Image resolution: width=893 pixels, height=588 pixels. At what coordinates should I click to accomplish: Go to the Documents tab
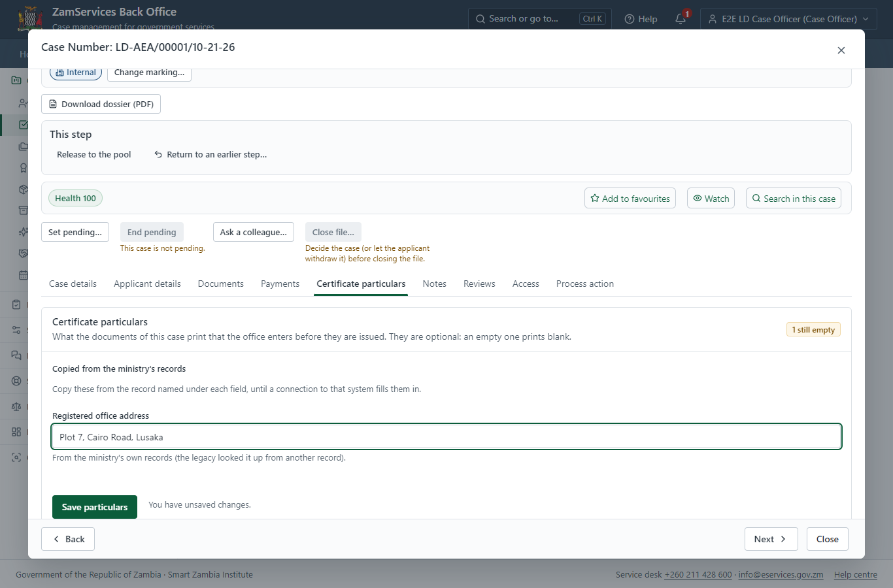coord(221,284)
